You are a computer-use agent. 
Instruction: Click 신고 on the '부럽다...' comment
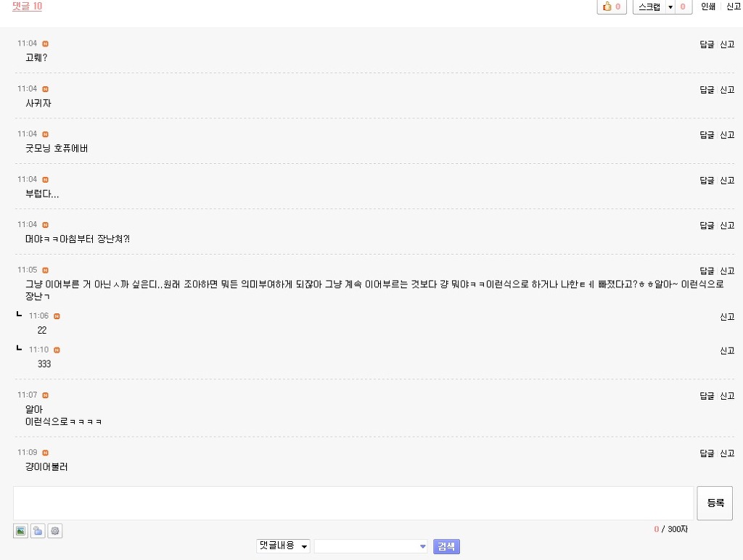click(x=727, y=180)
